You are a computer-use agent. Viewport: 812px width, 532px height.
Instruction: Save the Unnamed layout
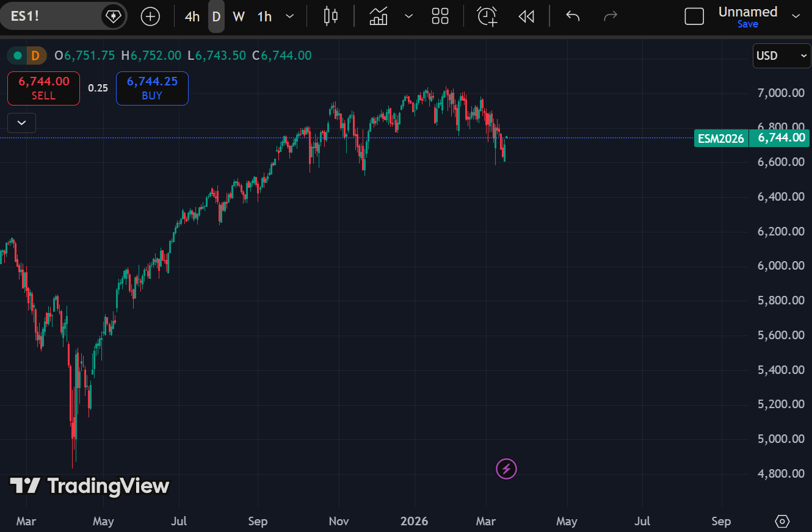[x=748, y=24]
